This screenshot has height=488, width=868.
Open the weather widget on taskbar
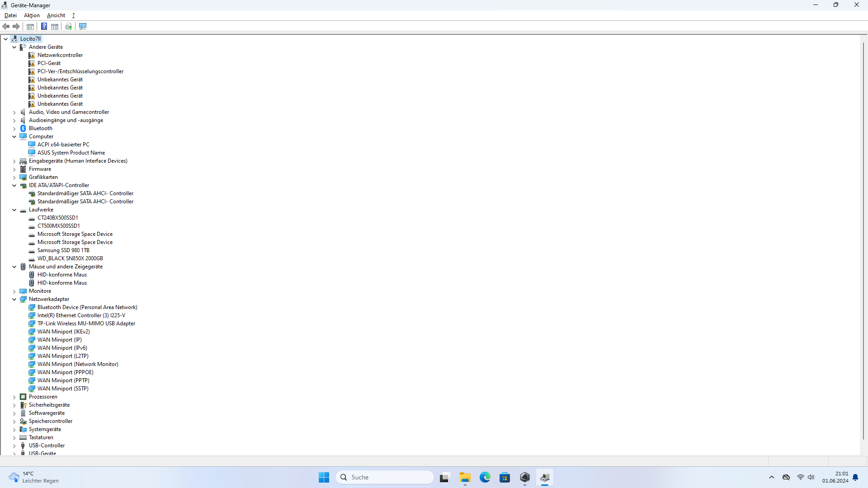coord(34,477)
